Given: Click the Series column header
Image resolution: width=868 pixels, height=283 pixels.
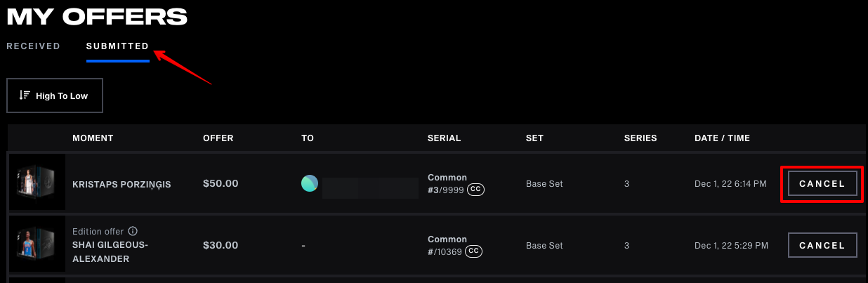Looking at the screenshot, I should 640,138.
